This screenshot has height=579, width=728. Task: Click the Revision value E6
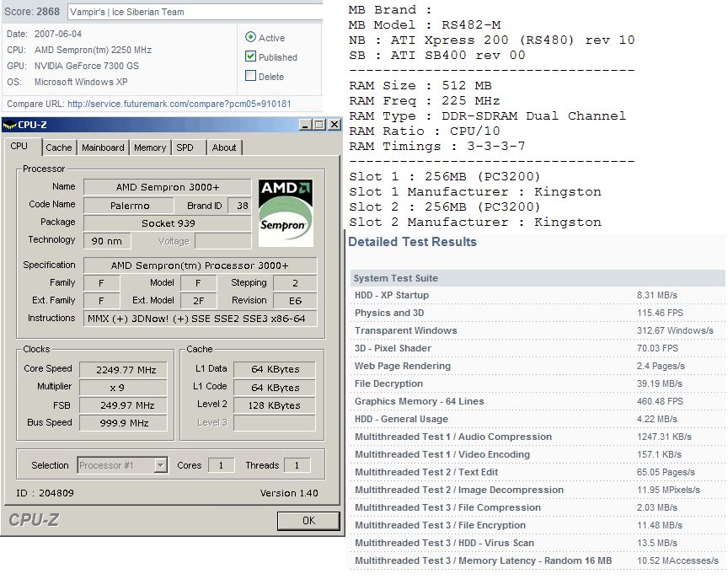[x=295, y=300]
